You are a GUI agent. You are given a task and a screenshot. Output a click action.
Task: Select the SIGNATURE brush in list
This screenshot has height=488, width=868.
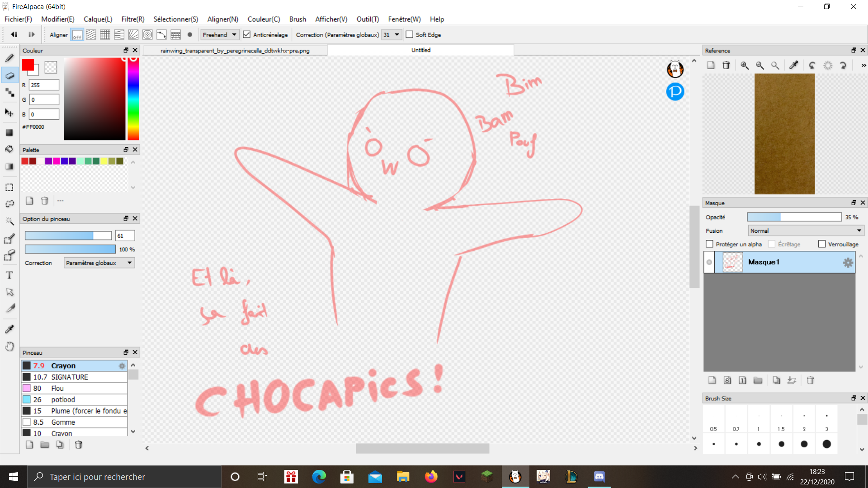coord(70,377)
